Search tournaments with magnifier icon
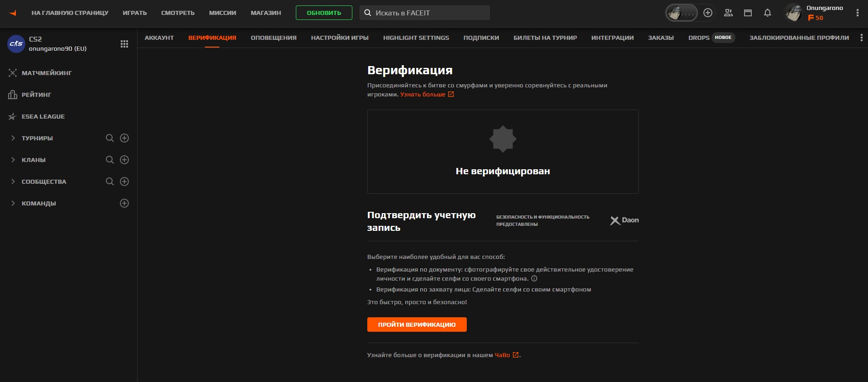This screenshot has width=868, height=382. [110, 138]
